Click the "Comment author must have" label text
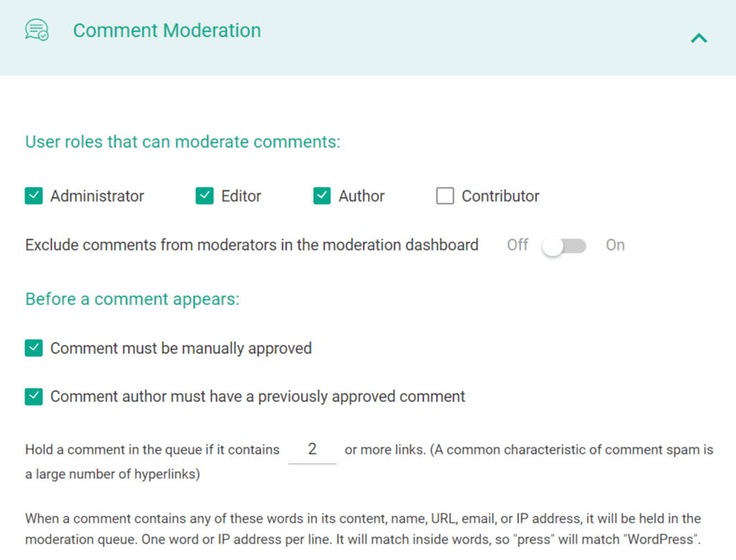The width and height of the screenshot is (736, 560). (258, 396)
